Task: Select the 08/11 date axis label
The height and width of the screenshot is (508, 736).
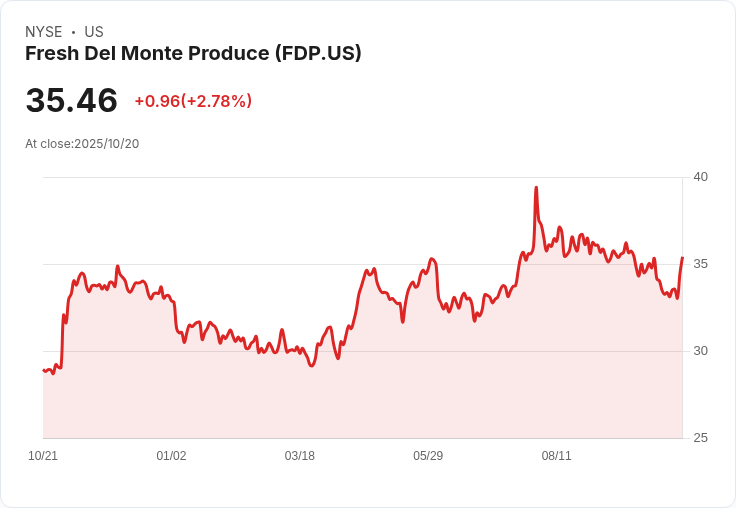Action: pos(556,456)
